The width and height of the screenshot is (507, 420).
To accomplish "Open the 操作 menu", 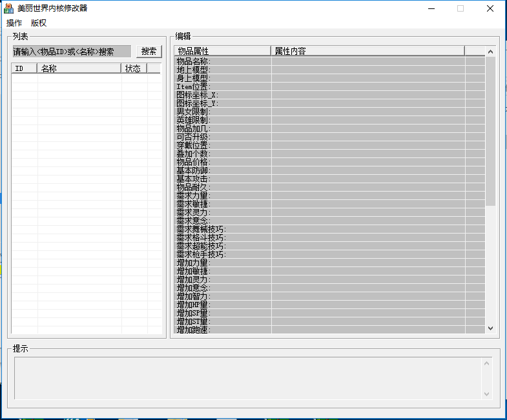I will 14,23.
